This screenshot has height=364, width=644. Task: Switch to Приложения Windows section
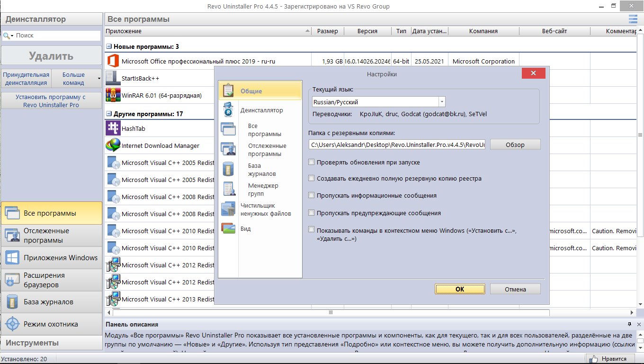click(x=51, y=258)
